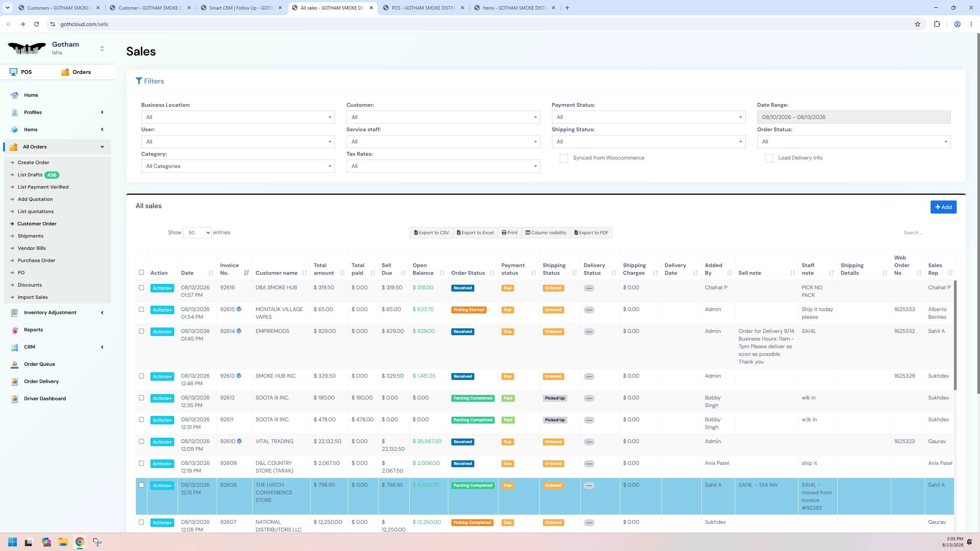Enable Synced from Woocommerce checkbox

[563, 158]
